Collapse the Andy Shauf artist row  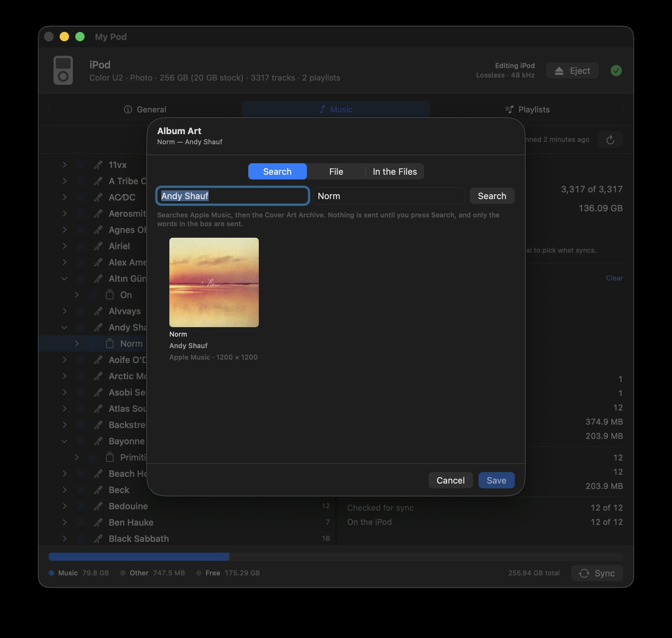click(x=65, y=328)
